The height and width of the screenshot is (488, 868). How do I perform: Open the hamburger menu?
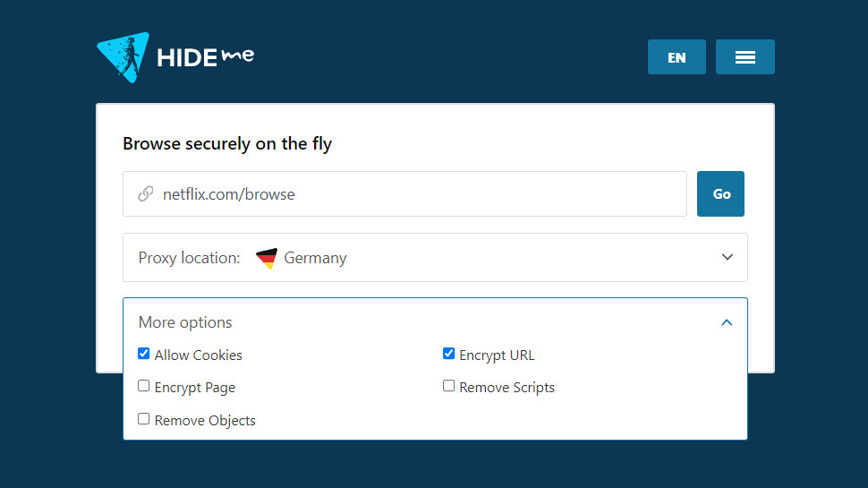(745, 57)
